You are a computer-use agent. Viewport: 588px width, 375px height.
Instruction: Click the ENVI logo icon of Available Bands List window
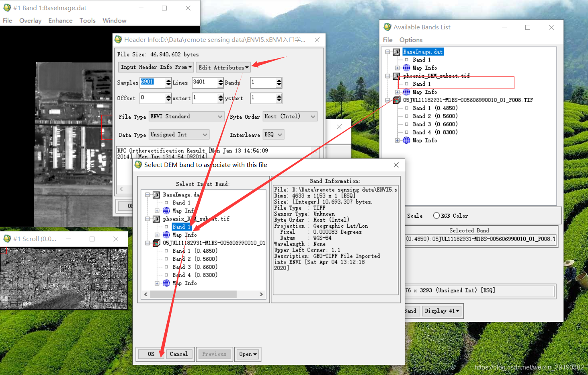pyautogui.click(x=387, y=27)
